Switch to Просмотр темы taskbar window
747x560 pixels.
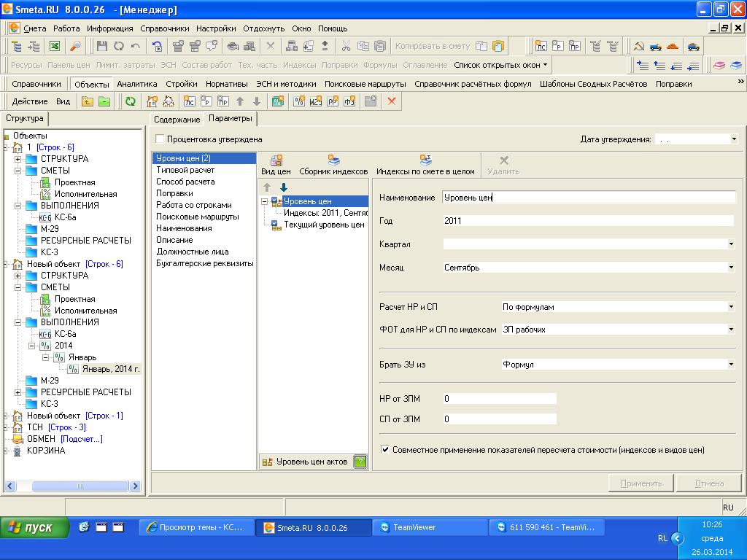point(196,527)
